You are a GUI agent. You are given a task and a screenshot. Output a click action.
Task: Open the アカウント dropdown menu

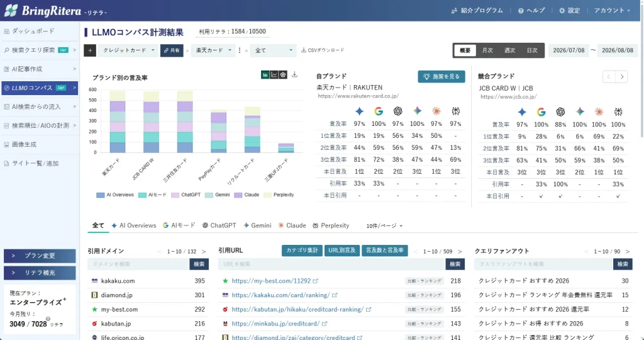click(x=611, y=11)
